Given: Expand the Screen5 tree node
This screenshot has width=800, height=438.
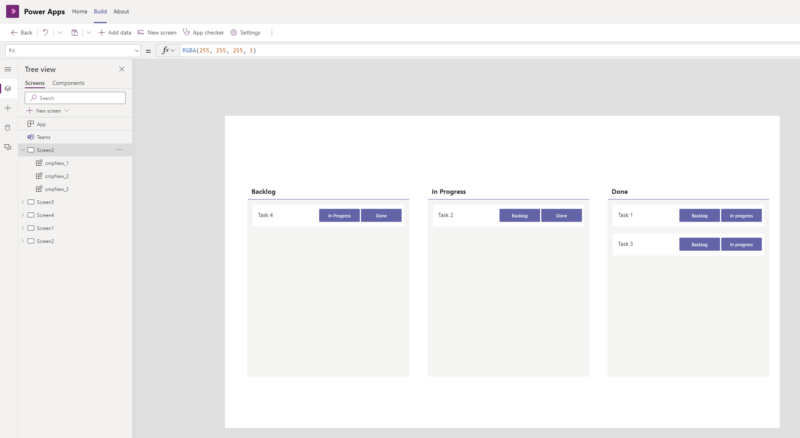Looking at the screenshot, I should click(x=22, y=202).
